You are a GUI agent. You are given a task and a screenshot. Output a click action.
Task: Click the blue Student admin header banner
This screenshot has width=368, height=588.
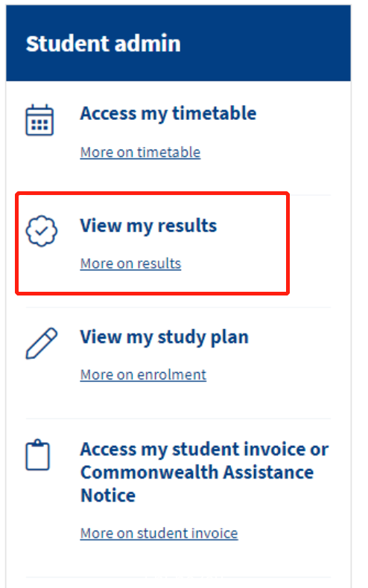tap(178, 43)
